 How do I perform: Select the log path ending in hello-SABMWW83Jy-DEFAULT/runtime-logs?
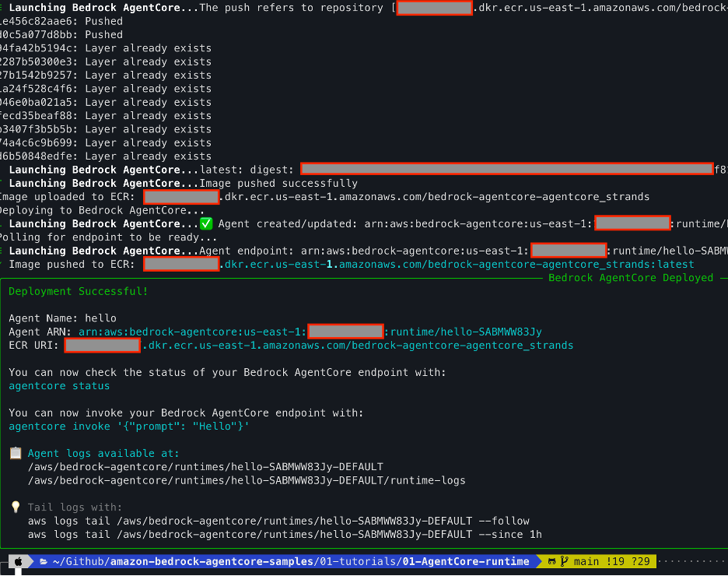247,480
